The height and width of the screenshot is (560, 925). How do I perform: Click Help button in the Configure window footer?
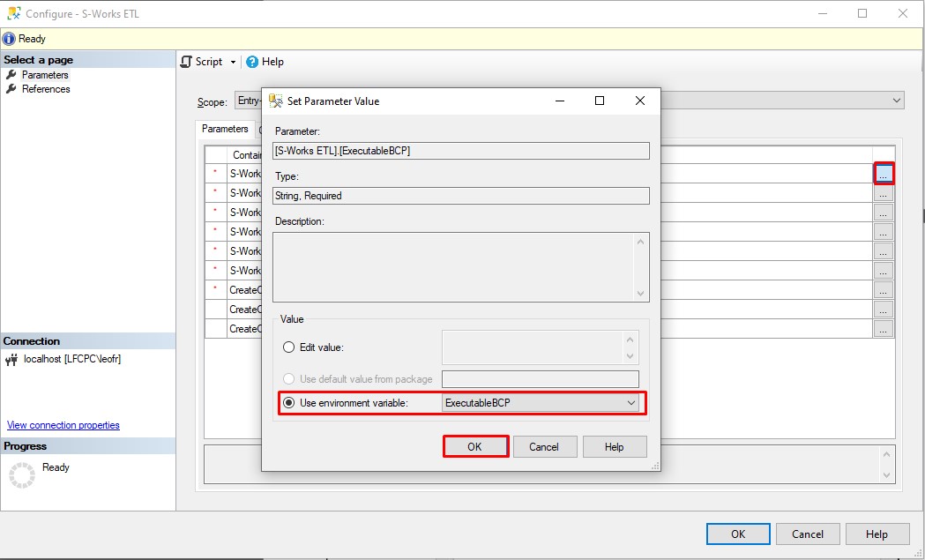click(877, 534)
